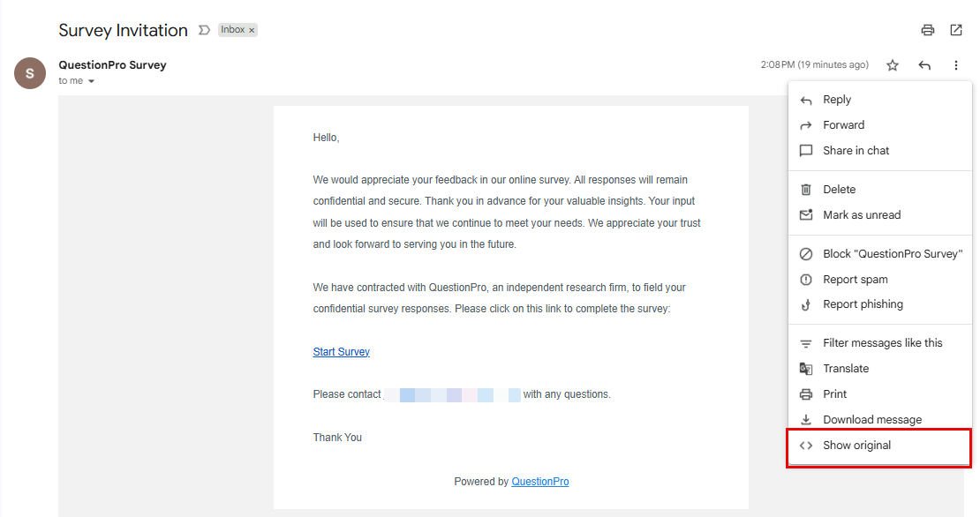Select Delete in the message menu

tap(839, 190)
